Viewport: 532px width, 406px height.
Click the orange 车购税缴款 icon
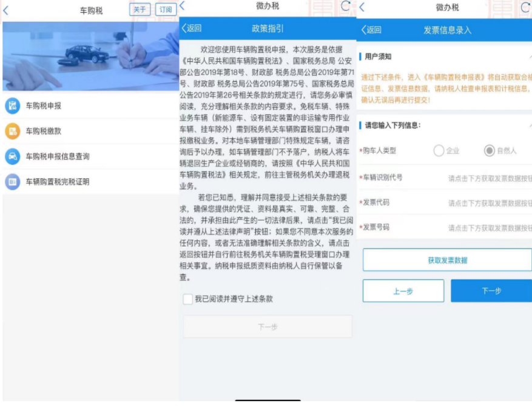[x=12, y=131]
